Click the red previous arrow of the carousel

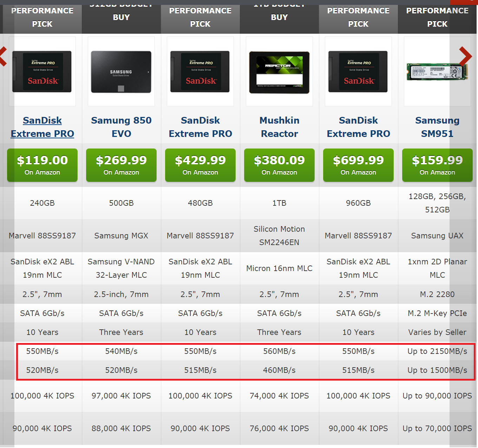coord(3,56)
